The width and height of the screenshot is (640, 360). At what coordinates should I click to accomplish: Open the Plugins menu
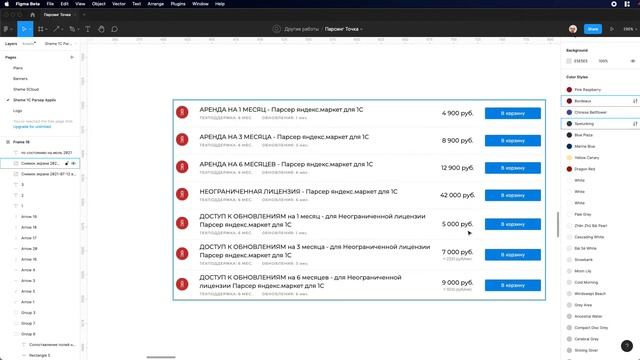pyautogui.click(x=178, y=4)
